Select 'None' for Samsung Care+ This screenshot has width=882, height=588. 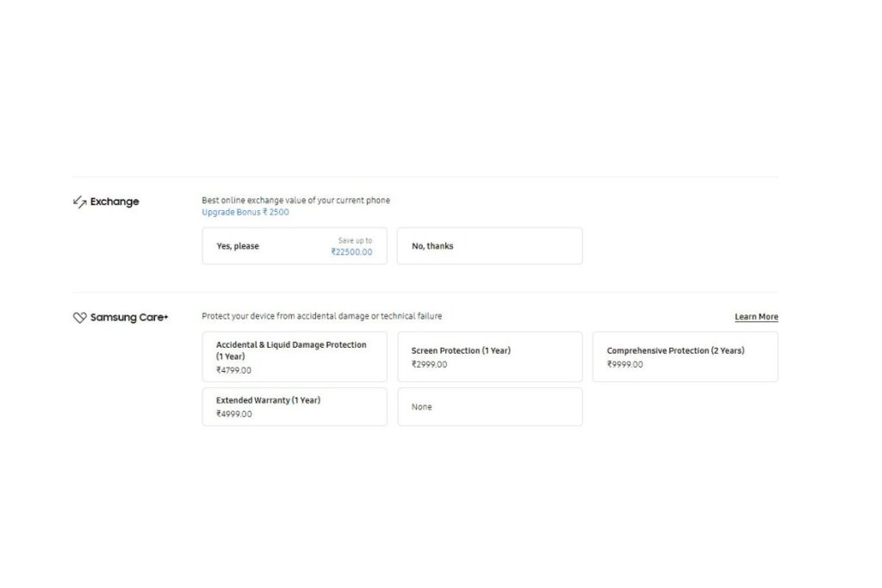tap(490, 407)
